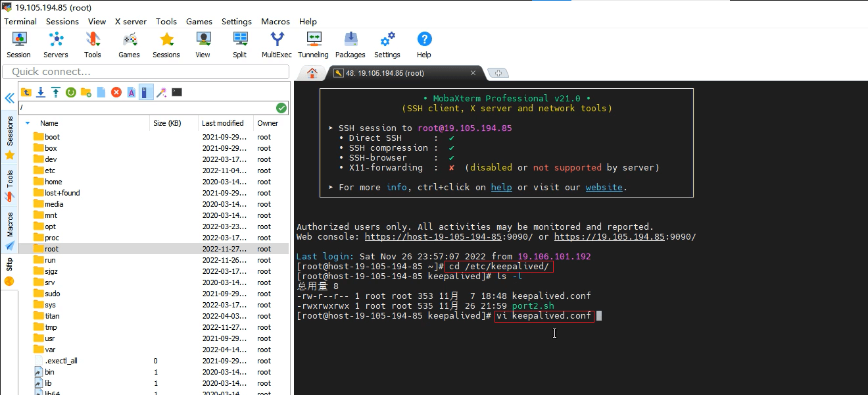Screen dimensions: 868x395
Task: Create new folder in SFTP browser
Action: click(85, 92)
